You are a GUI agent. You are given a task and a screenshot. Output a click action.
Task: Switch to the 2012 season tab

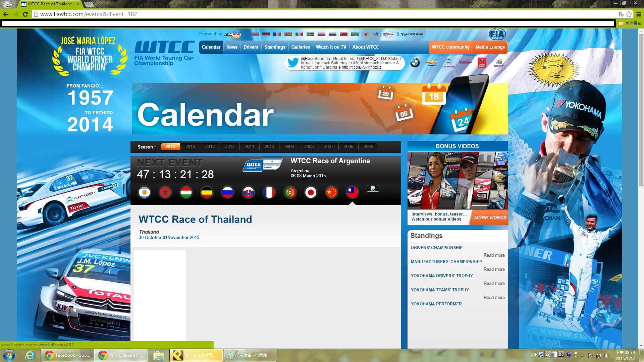[x=230, y=147]
